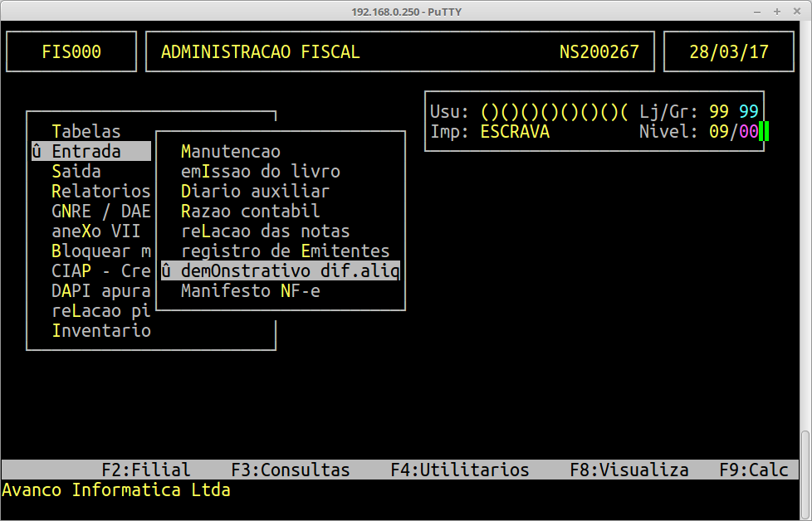The image size is (812, 521).
Task: Select Tabelas in main menu
Action: point(86,132)
